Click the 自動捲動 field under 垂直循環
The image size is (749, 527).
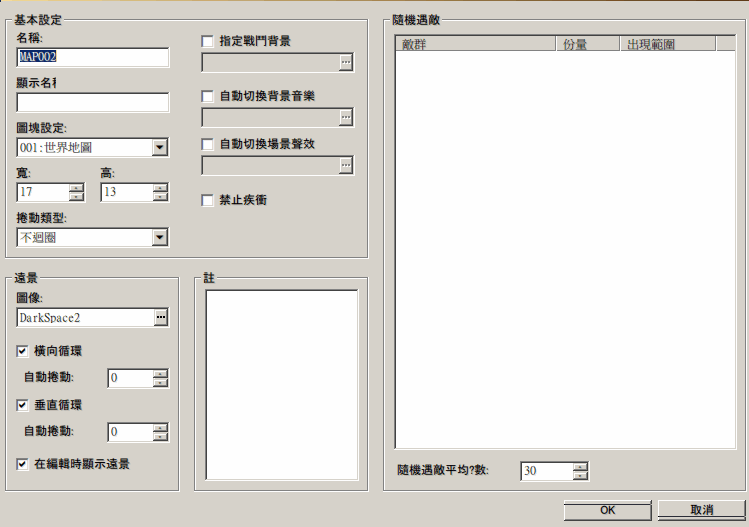tap(131, 432)
